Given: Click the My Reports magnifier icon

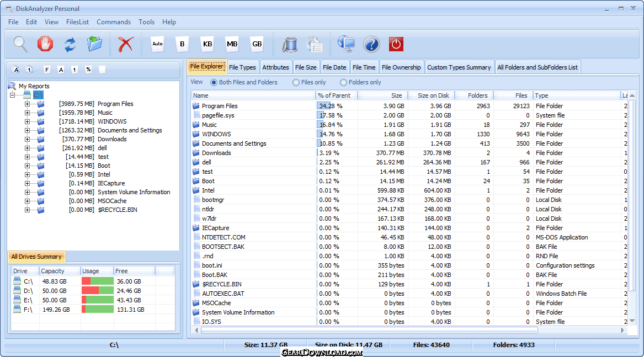Looking at the screenshot, I should tap(12, 86).
